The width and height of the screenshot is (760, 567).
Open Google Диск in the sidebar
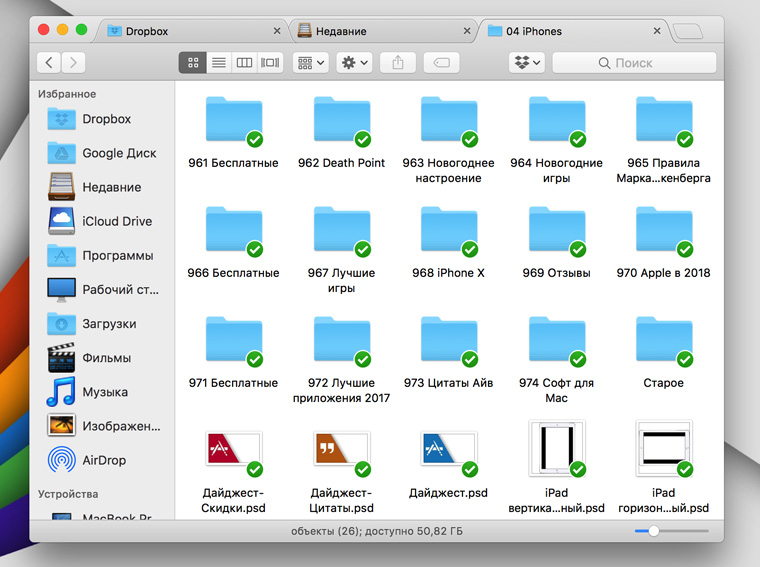click(x=118, y=153)
